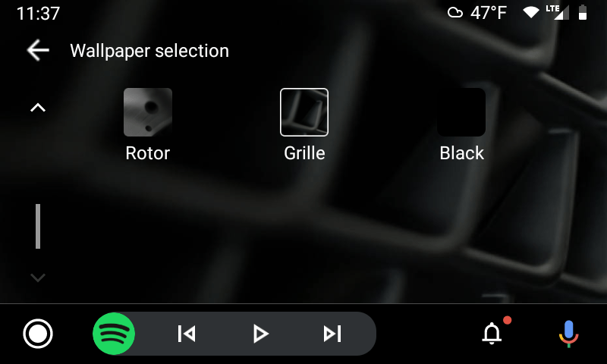Go back from Wallpaper selection
Viewport: 607px width, 364px height.
point(38,50)
